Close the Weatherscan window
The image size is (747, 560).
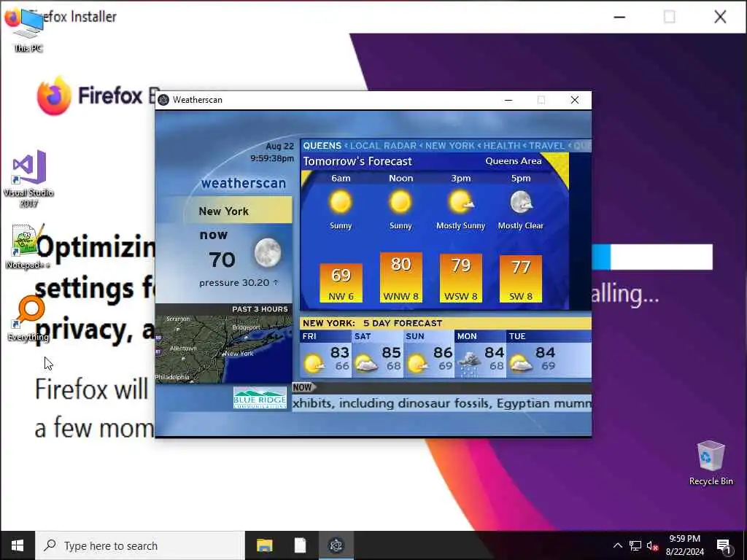pyautogui.click(x=575, y=100)
